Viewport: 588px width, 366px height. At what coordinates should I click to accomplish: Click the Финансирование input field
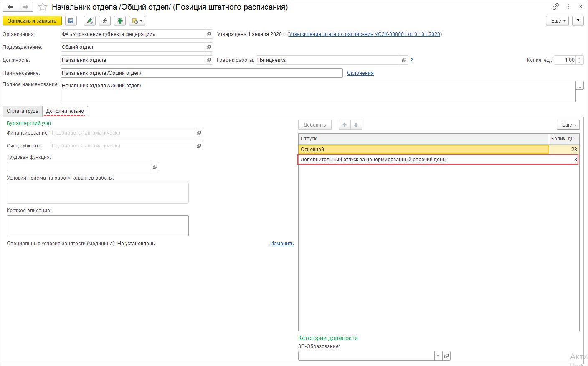tap(123, 133)
